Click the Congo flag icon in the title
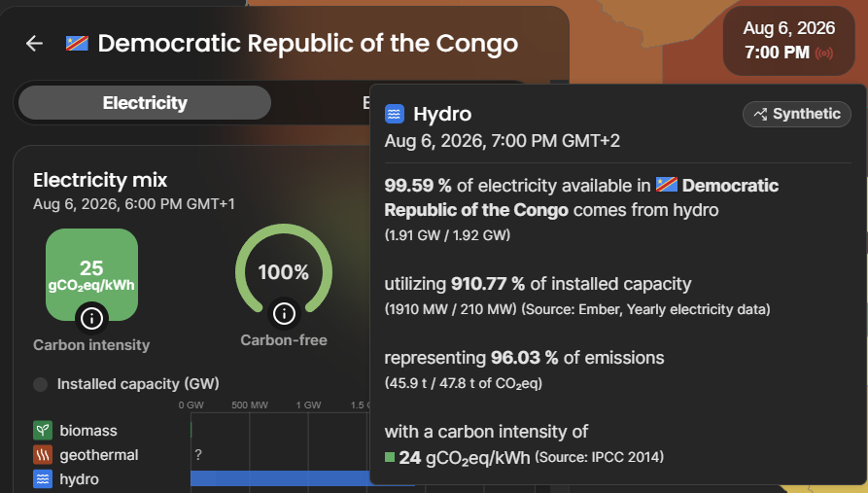Viewport: 868px width, 493px height. (x=77, y=43)
